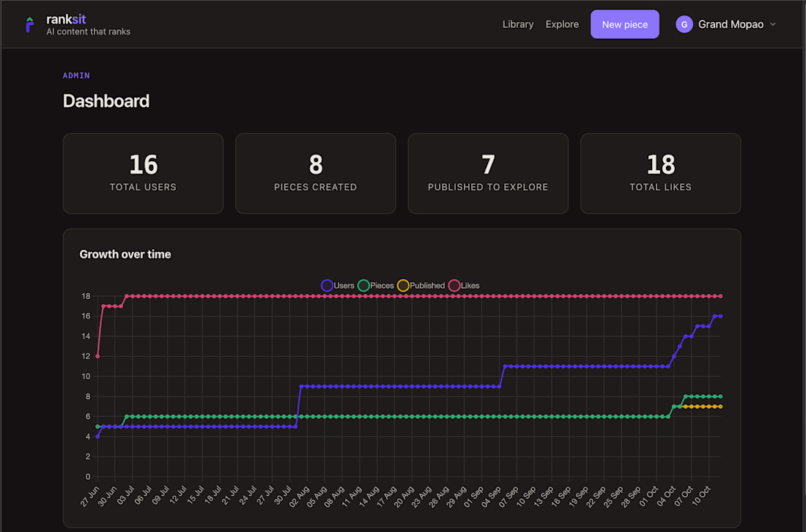Click the Grand Mopao avatar circle
Viewport: 806px width, 532px height.
click(x=684, y=24)
